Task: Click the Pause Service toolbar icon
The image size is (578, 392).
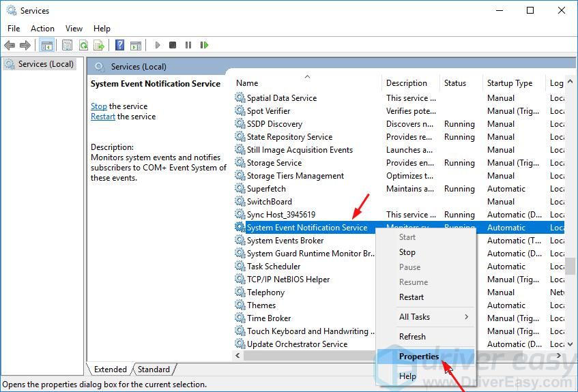Action: (x=188, y=45)
